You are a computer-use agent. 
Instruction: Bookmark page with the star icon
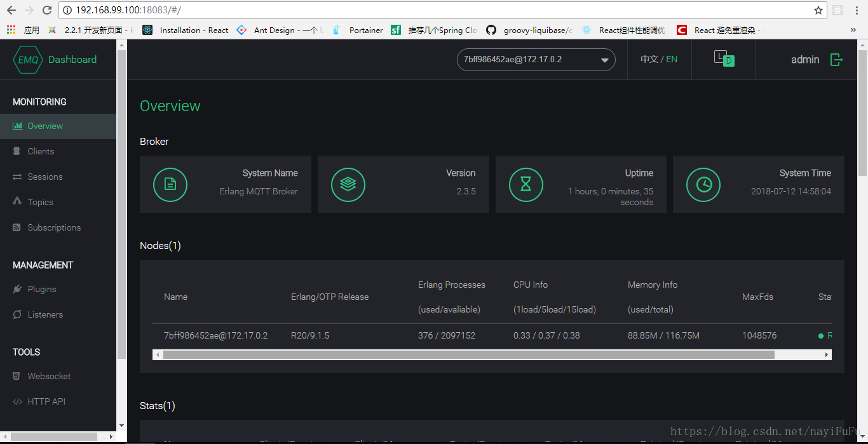(x=818, y=10)
